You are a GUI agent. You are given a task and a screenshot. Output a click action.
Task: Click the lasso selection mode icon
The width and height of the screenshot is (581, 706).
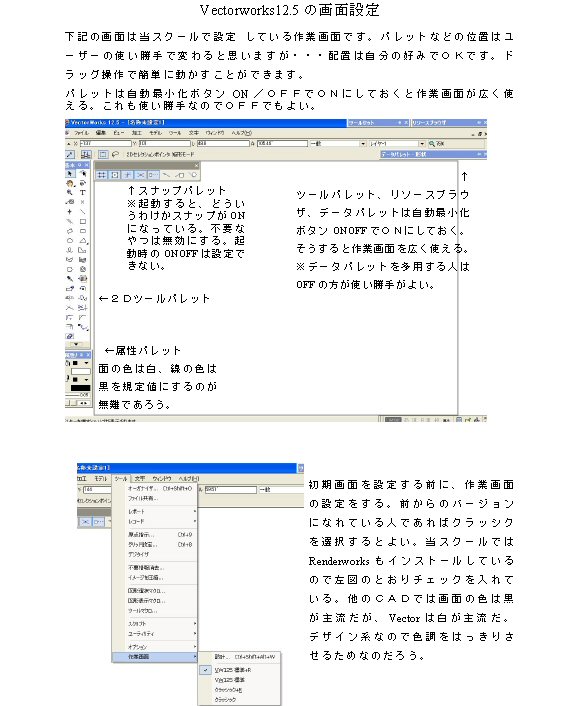point(115,154)
